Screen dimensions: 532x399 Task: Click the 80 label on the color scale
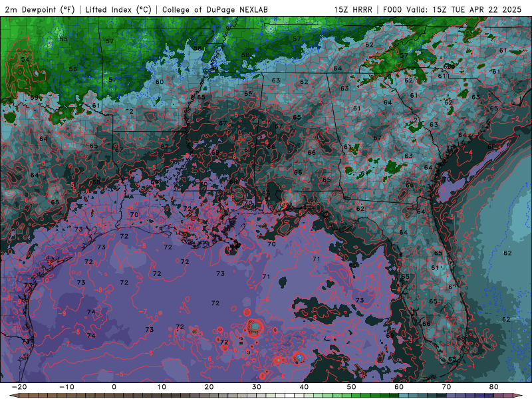(494, 387)
